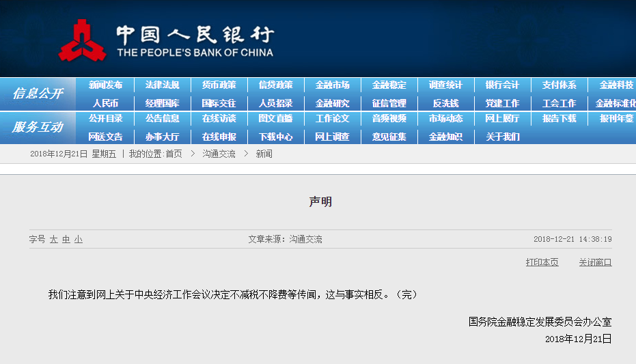Set the font size to 小
The width and height of the screenshot is (636, 364).
click(79, 240)
